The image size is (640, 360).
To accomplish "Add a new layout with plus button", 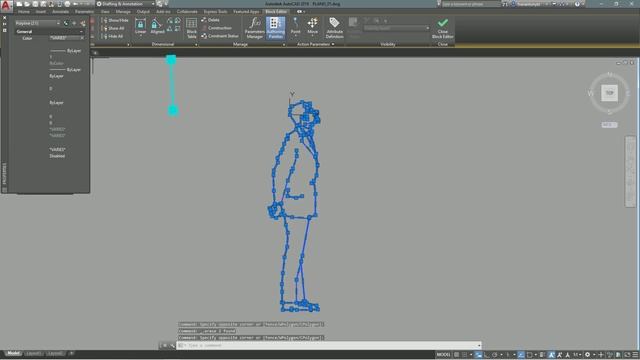I will pyautogui.click(x=71, y=353).
